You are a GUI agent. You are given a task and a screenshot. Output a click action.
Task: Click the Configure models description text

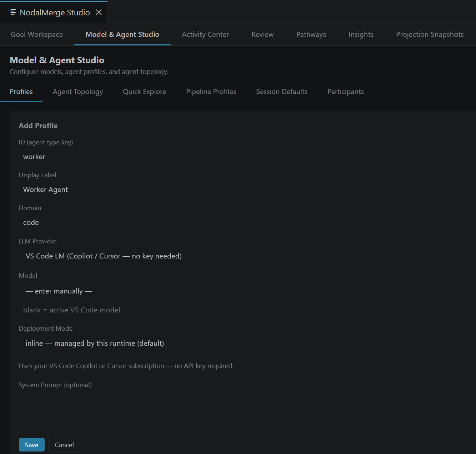(89, 72)
